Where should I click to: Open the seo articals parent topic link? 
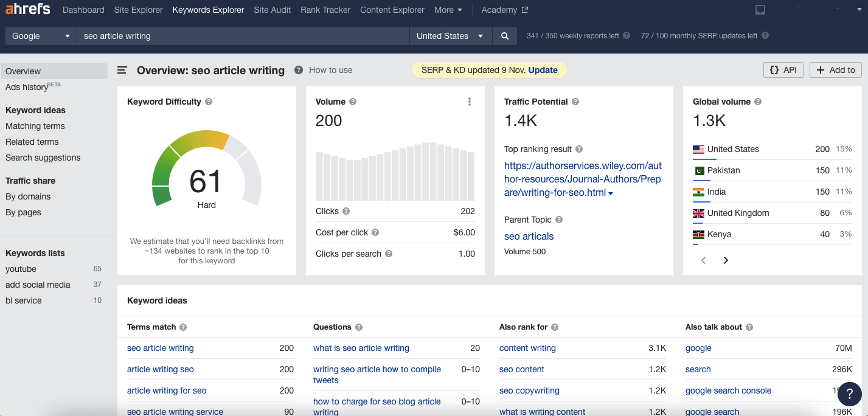(529, 236)
